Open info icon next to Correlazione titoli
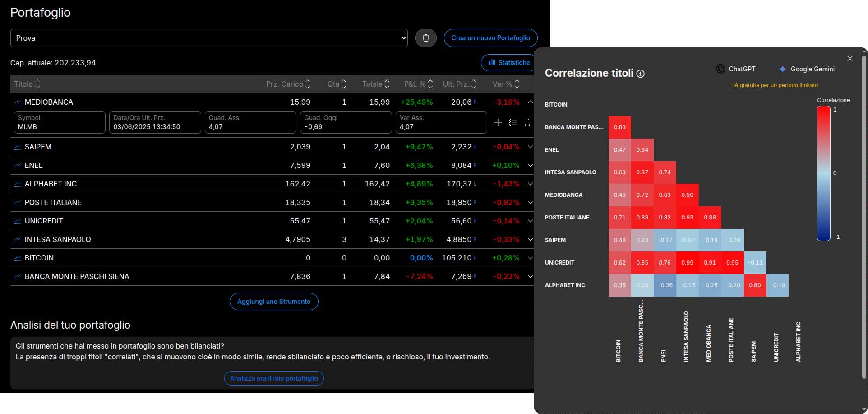 [x=640, y=74]
